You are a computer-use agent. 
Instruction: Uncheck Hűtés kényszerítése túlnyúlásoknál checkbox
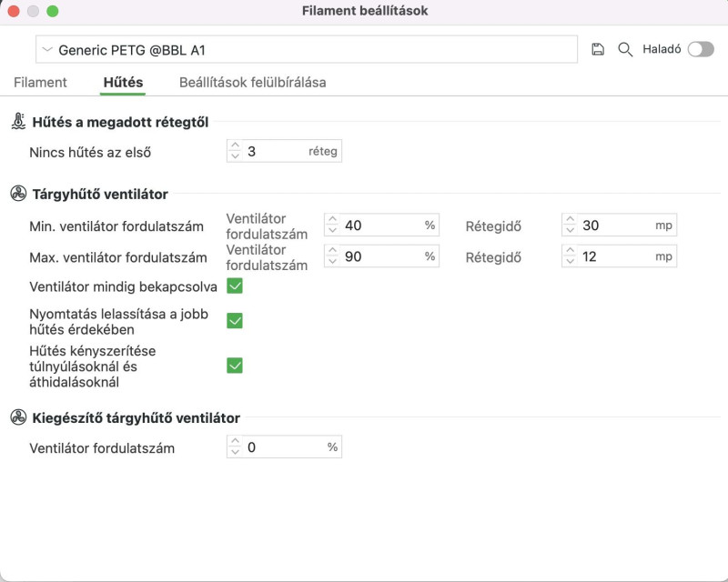point(235,366)
